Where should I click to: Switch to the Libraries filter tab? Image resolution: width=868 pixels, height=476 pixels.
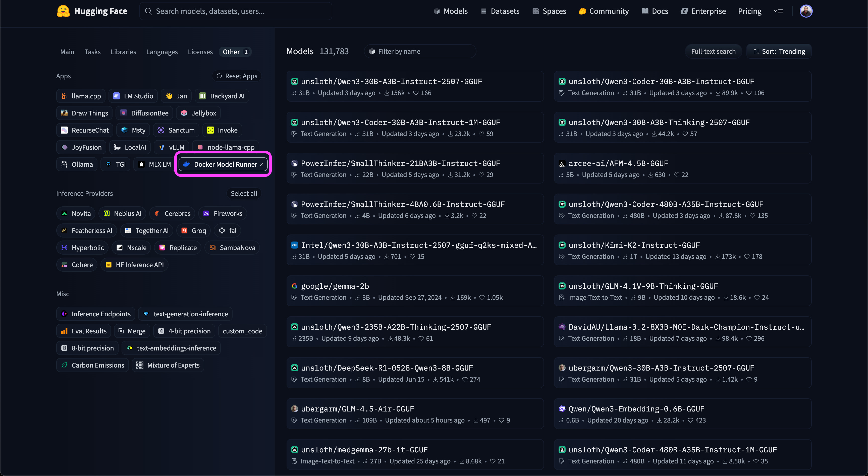coord(123,52)
